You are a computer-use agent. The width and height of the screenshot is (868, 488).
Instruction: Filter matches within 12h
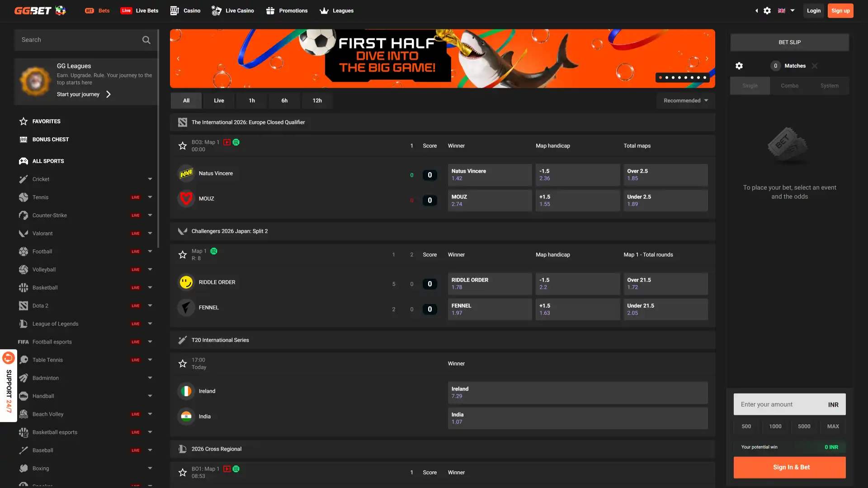(x=317, y=100)
